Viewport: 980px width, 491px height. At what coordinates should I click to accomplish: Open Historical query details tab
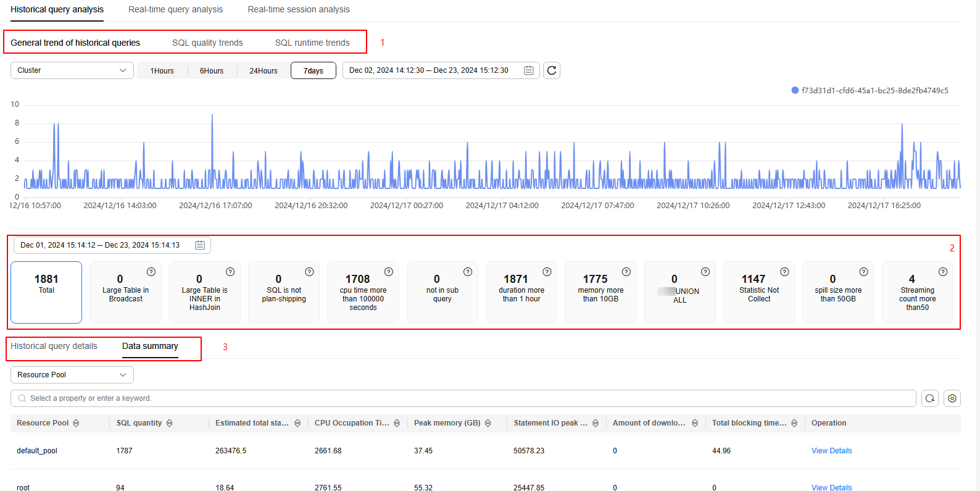coord(54,346)
